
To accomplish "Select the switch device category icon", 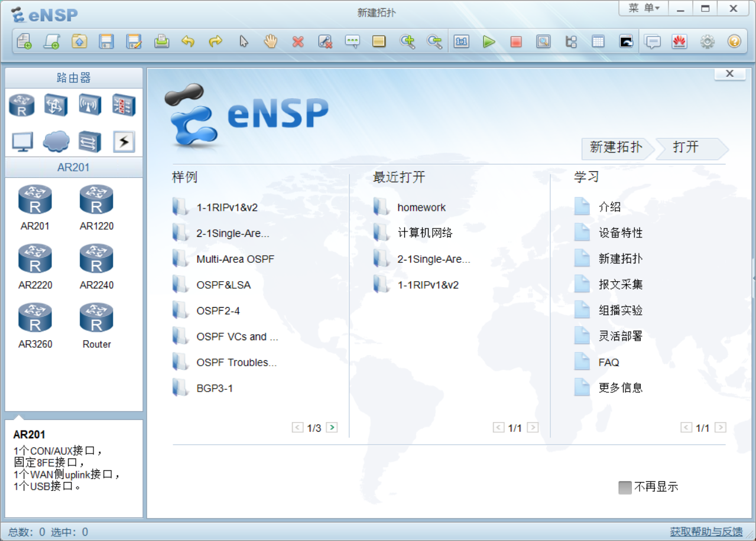I will (56, 106).
